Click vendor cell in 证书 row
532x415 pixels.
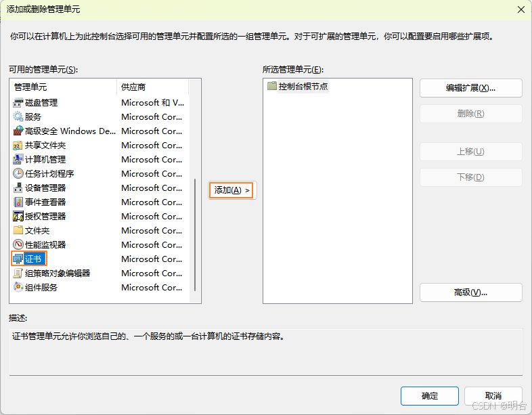coord(152,259)
